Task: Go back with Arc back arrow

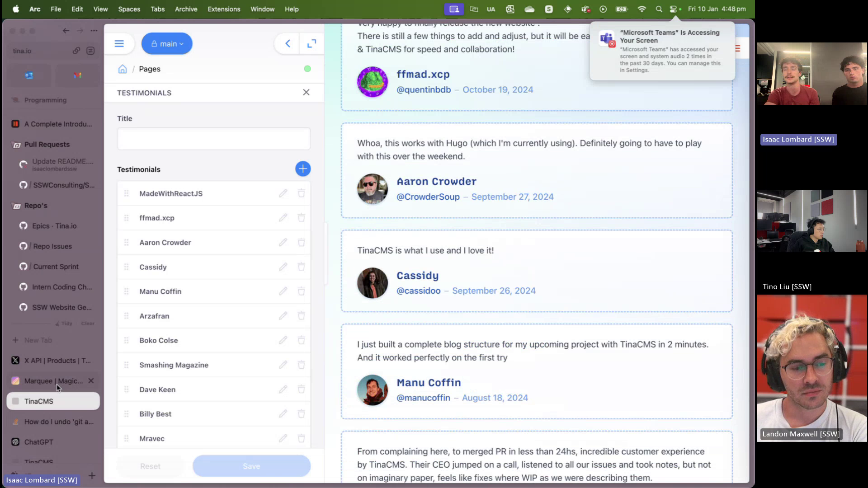Action: (x=66, y=31)
